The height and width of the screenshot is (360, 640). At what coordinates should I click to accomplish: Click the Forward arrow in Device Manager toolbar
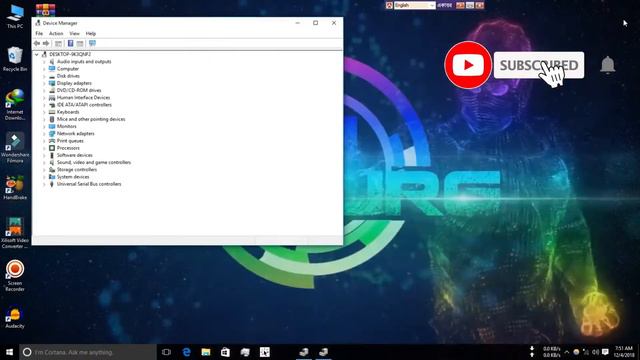click(46, 43)
